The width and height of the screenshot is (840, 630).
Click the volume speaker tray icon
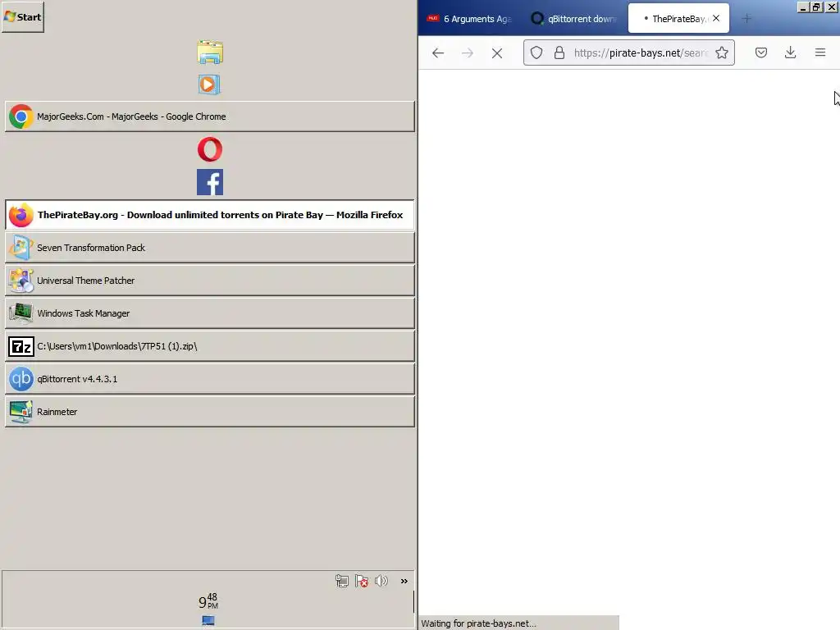pyautogui.click(x=381, y=581)
